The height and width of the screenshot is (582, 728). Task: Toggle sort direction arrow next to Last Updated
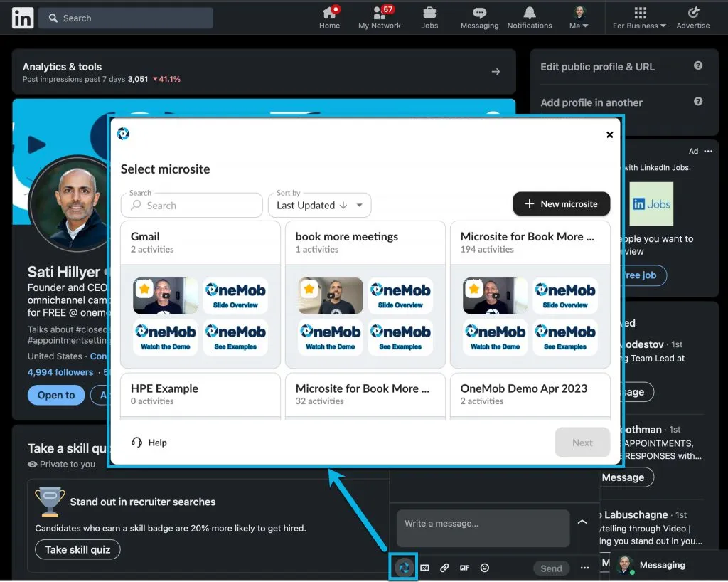click(343, 206)
